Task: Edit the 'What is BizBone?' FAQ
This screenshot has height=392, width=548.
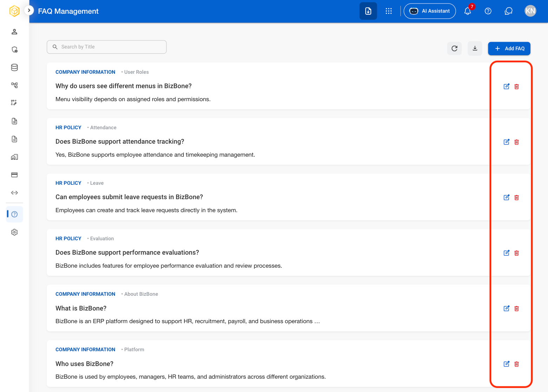Action: [x=507, y=308]
